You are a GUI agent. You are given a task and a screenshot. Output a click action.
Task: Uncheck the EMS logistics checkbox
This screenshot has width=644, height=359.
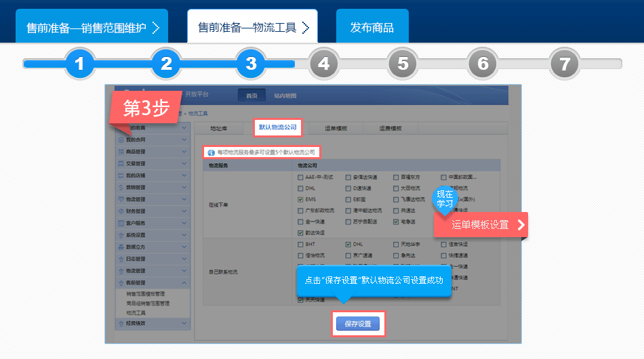300,200
